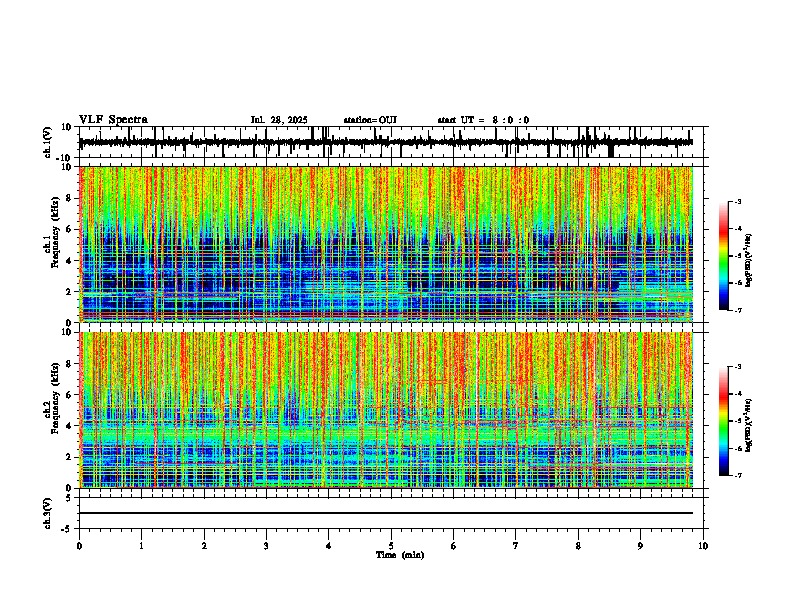Click the 5 tick label on time axis
This screenshot has height=612, width=792.
click(391, 546)
